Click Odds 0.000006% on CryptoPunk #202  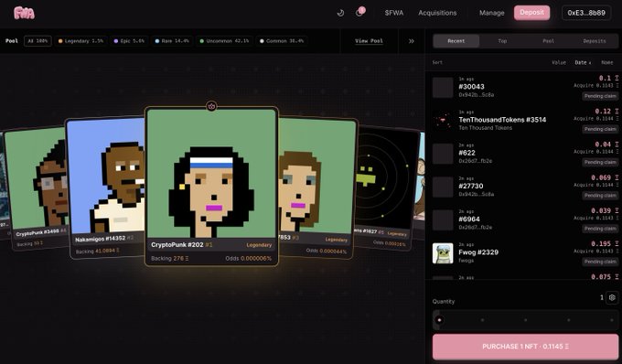click(248, 258)
